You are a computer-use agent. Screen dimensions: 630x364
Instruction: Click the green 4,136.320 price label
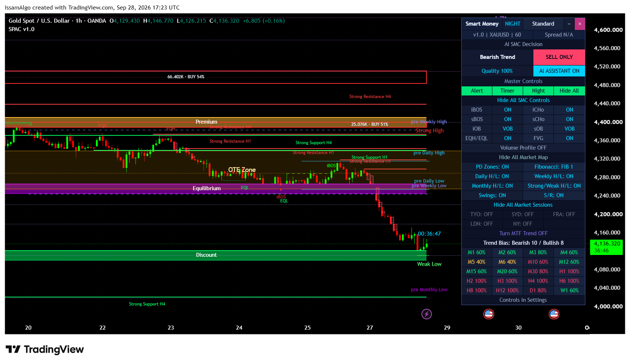click(x=607, y=247)
